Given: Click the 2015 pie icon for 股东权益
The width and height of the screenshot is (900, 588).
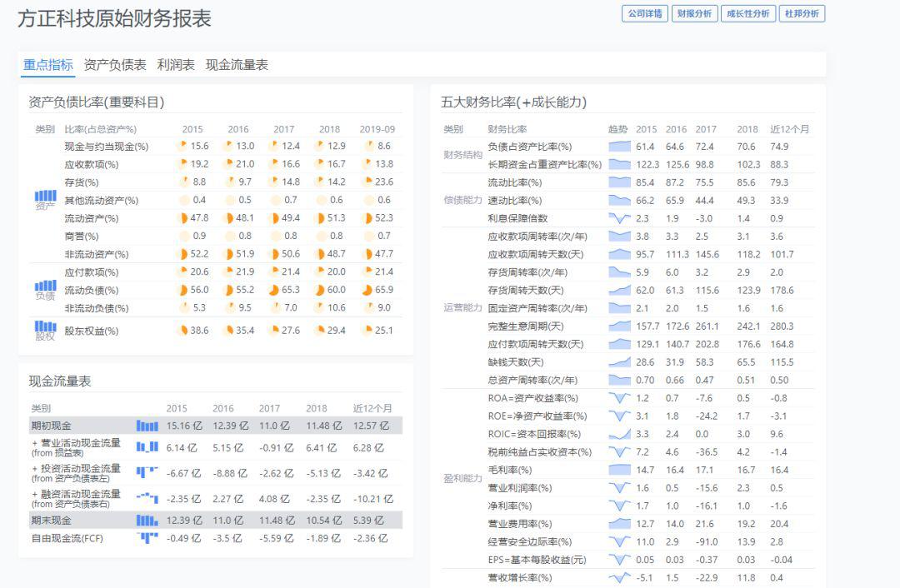Looking at the screenshot, I should (x=183, y=331).
